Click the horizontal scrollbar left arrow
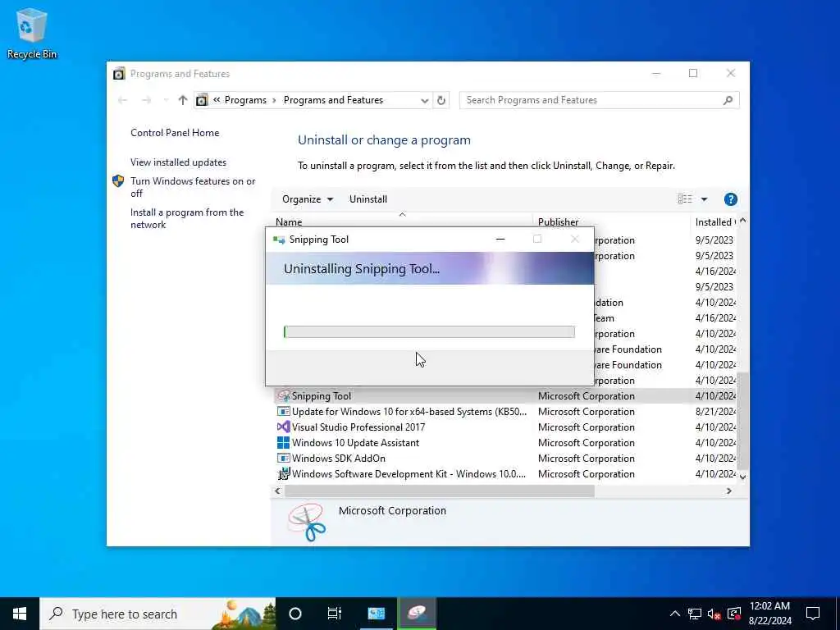This screenshot has width=840, height=630. coord(277,491)
